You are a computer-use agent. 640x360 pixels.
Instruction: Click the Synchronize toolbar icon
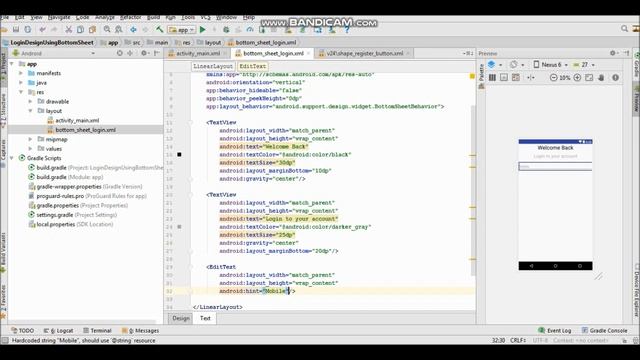(x=28, y=29)
